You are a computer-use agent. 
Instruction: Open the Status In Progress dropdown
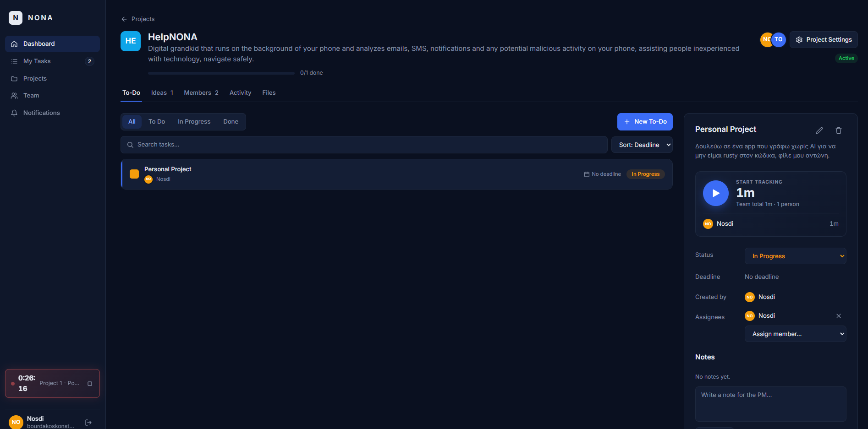[796, 256]
